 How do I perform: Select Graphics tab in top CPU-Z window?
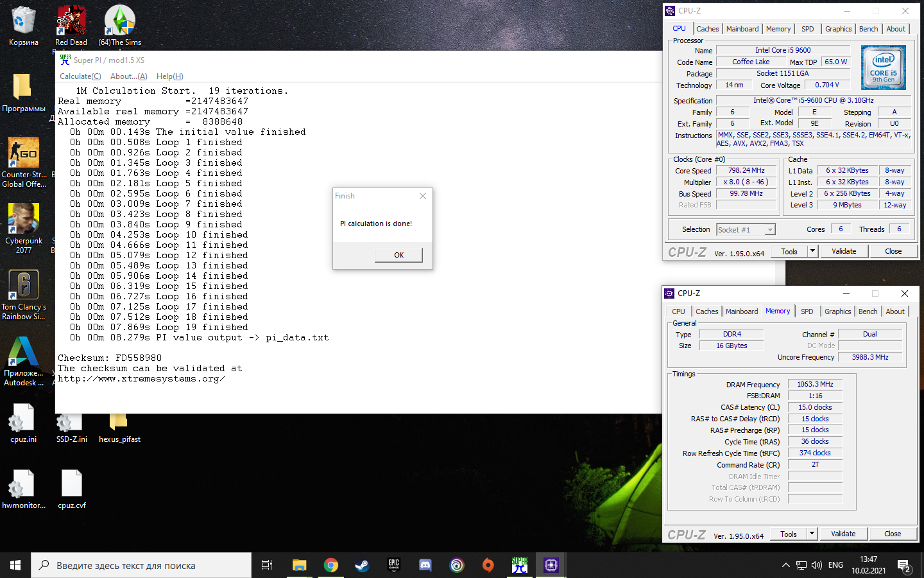pos(839,29)
